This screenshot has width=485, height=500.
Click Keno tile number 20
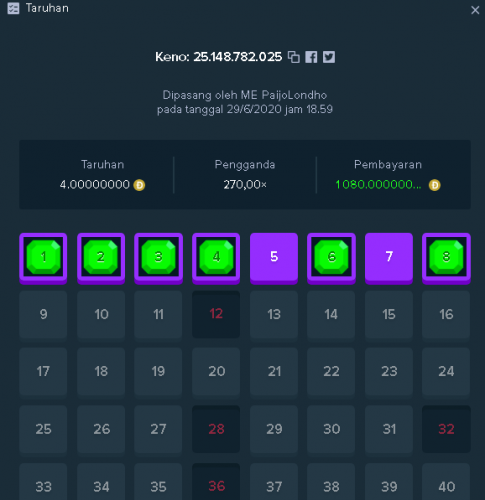point(216,372)
